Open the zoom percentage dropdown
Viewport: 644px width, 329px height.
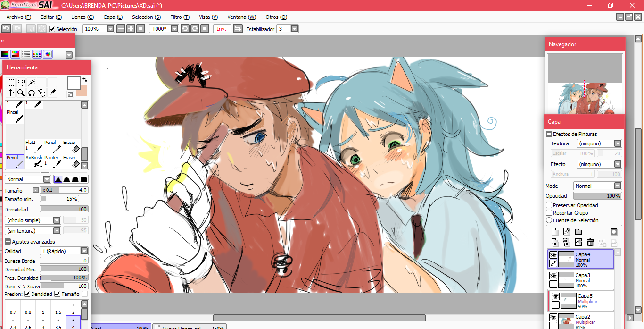[x=111, y=29]
